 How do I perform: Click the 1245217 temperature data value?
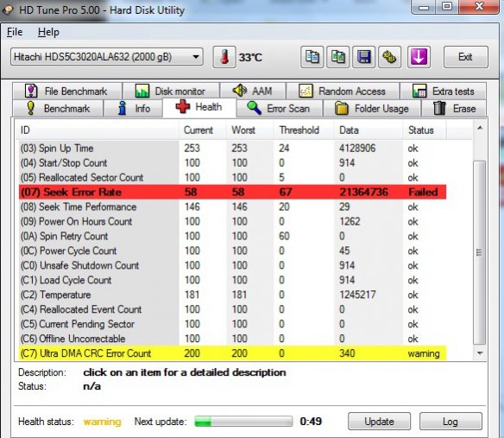[357, 295]
